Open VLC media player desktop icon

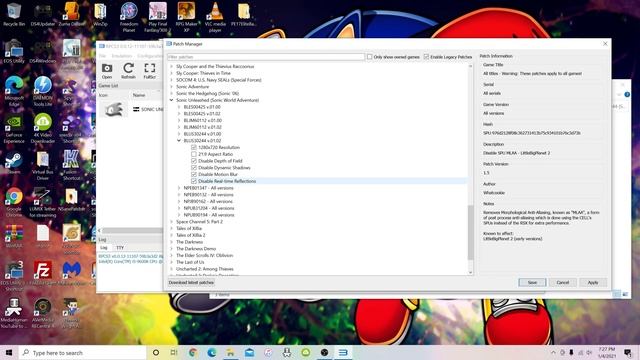pyautogui.click(x=215, y=16)
